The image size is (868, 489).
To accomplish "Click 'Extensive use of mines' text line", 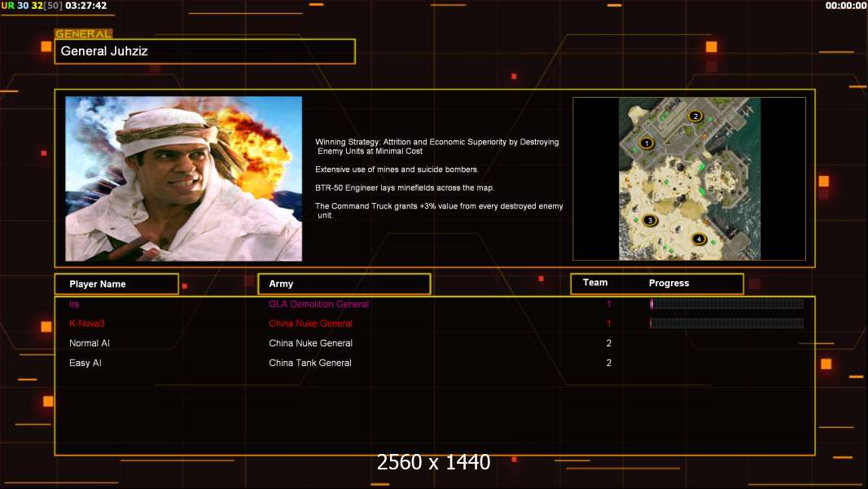I will pyautogui.click(x=397, y=170).
